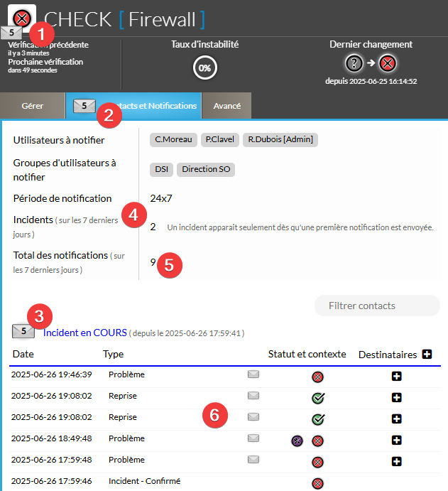
Task: Click green check status on first Reprise row
Action: (x=318, y=398)
